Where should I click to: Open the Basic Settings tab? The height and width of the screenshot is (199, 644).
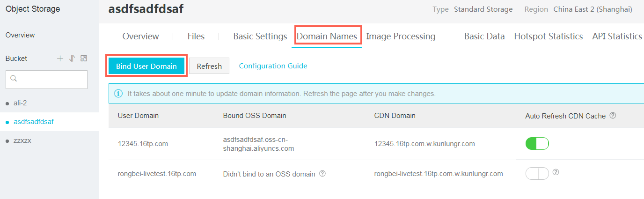(x=260, y=36)
